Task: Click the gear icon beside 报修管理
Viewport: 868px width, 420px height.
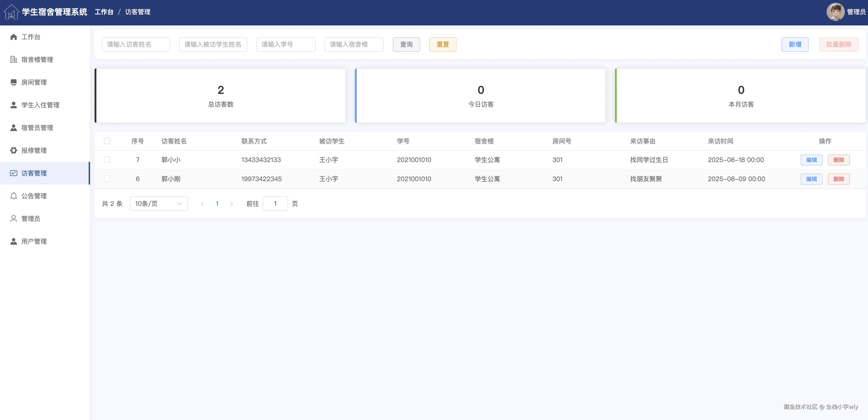Action: [x=13, y=150]
